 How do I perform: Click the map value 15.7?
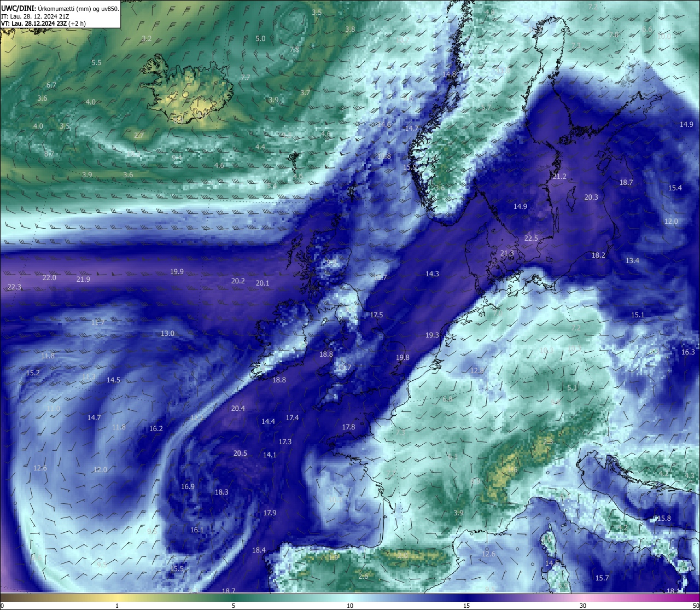602,578
